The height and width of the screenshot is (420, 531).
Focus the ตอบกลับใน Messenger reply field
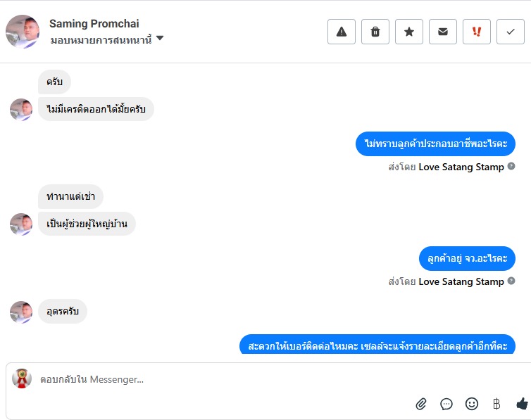click(x=211, y=379)
